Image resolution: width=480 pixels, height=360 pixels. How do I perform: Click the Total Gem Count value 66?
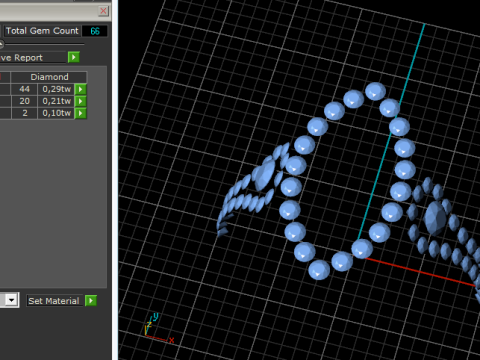tap(95, 31)
